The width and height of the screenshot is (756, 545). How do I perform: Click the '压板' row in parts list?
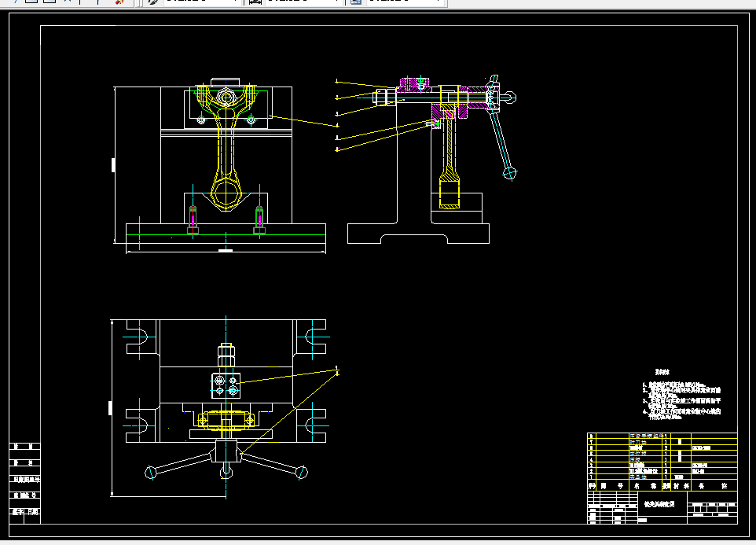(x=662, y=459)
